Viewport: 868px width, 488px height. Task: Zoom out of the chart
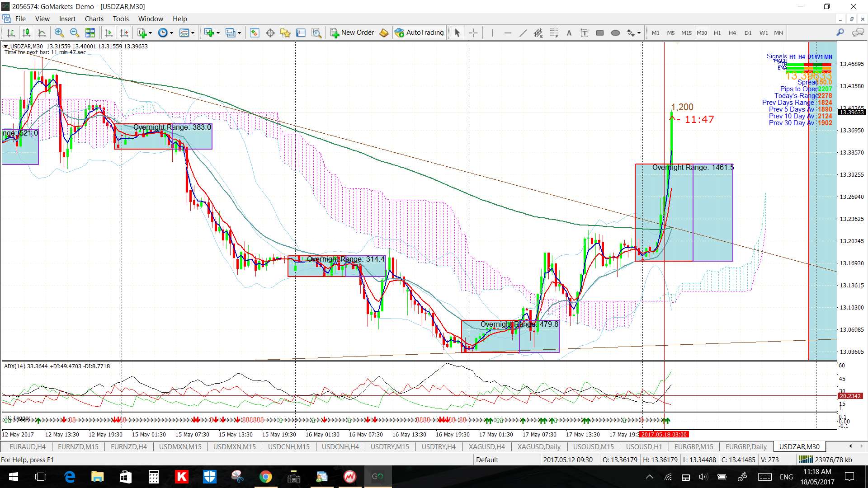74,33
